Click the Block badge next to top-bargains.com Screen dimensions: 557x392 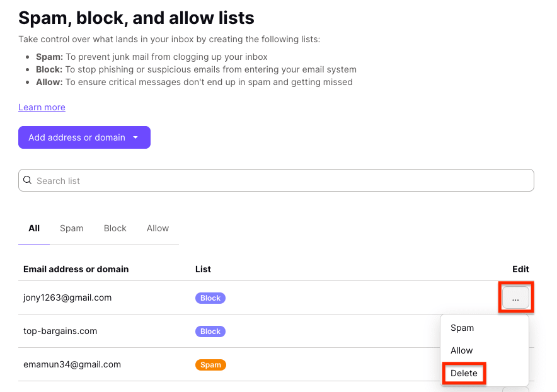click(210, 331)
